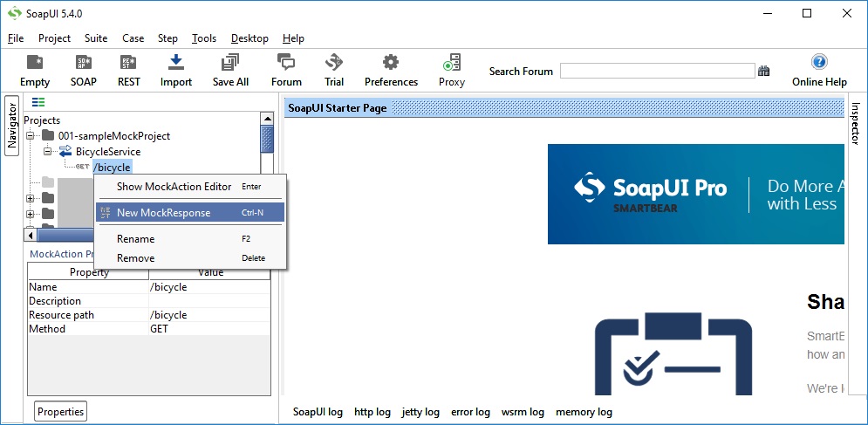Collapse the BicycleService node
This screenshot has height=425, width=868.
[48, 151]
